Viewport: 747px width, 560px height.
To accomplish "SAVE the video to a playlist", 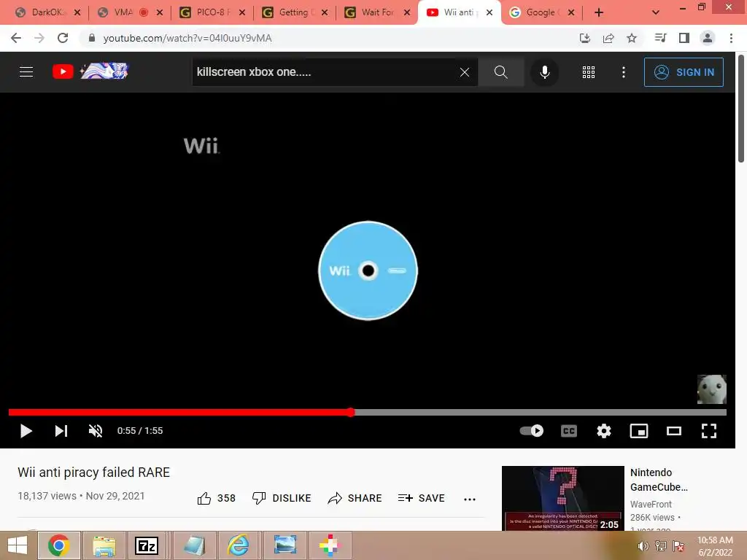I will (x=421, y=498).
